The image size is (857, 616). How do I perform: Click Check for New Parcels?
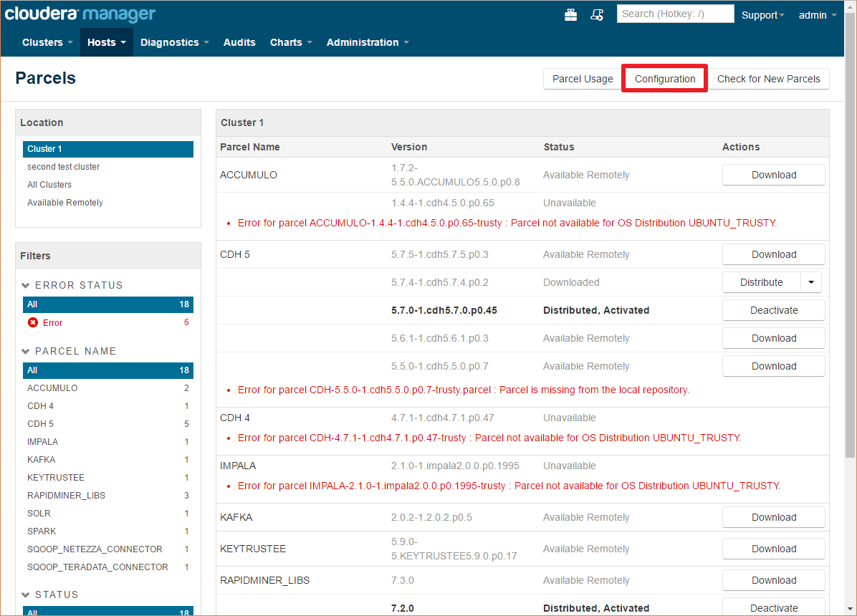pos(768,79)
